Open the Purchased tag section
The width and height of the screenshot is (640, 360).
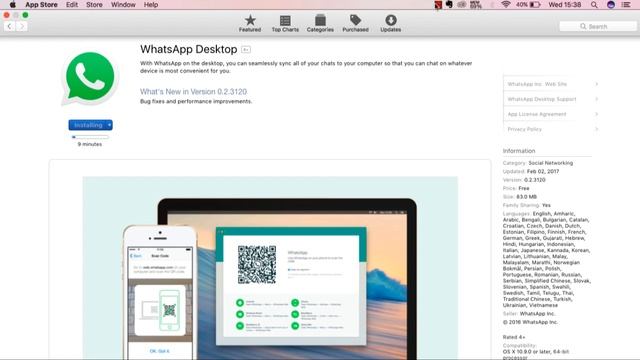click(x=355, y=23)
